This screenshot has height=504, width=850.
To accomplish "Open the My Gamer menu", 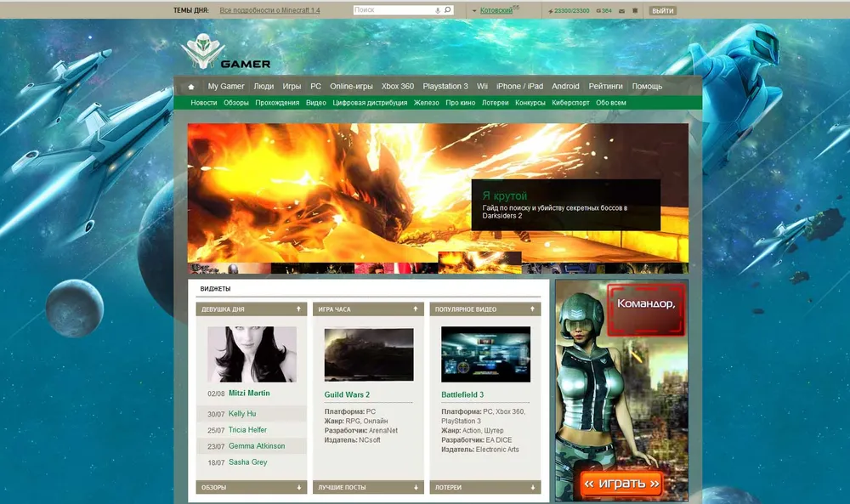I will pos(226,86).
